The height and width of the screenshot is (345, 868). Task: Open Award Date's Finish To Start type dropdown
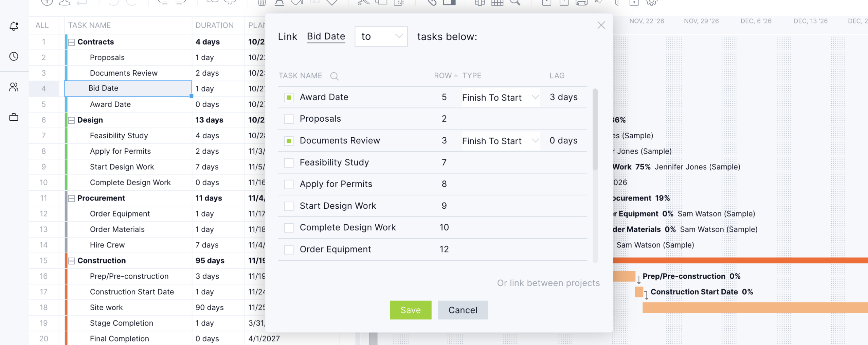coord(501,98)
